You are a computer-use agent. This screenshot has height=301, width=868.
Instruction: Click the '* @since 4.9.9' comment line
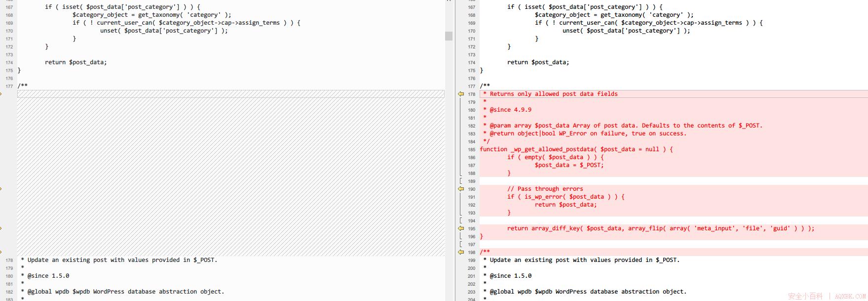(x=507, y=110)
